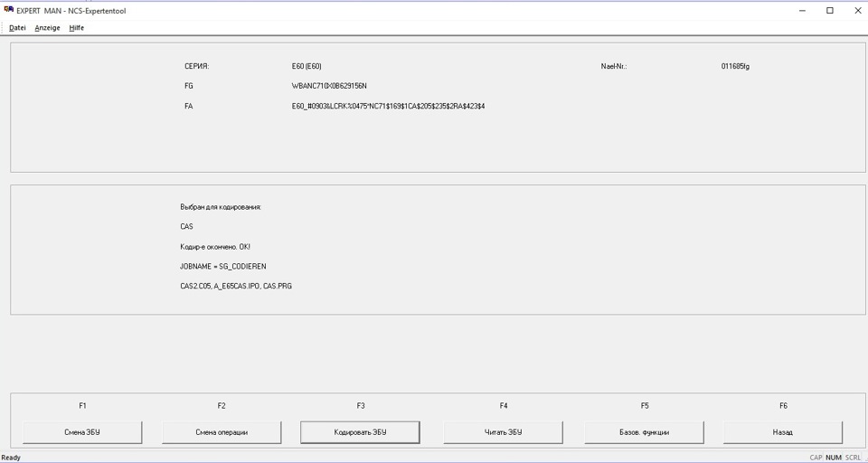Click the Ready status bar text
Screen dimensions: 868x463
point(11,458)
